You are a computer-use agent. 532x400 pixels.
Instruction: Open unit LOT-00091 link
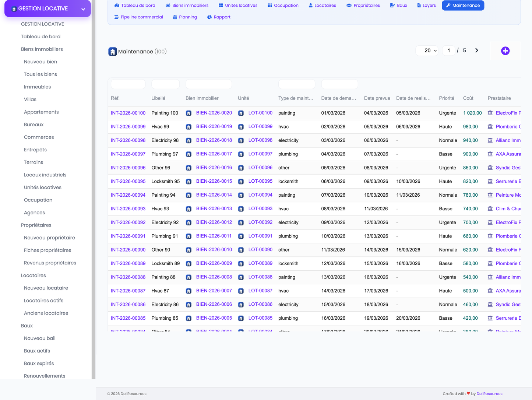pyautogui.click(x=260, y=236)
